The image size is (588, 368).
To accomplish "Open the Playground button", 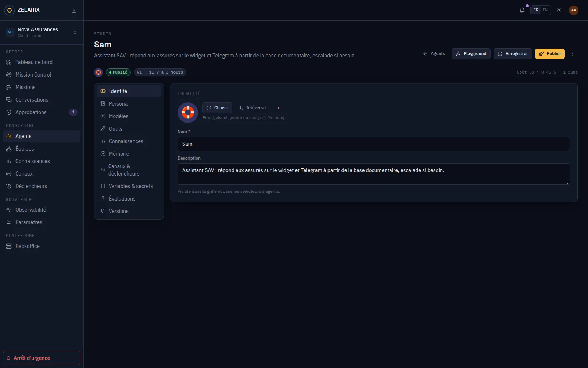I will pyautogui.click(x=471, y=54).
